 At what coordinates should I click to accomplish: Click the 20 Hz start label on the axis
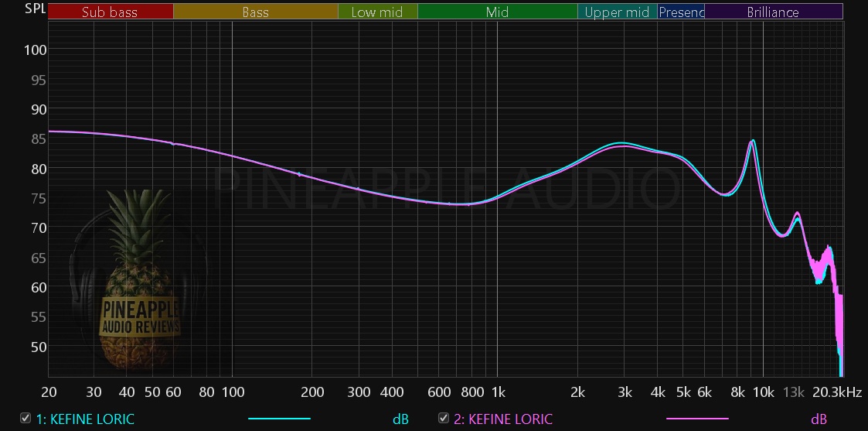49,393
